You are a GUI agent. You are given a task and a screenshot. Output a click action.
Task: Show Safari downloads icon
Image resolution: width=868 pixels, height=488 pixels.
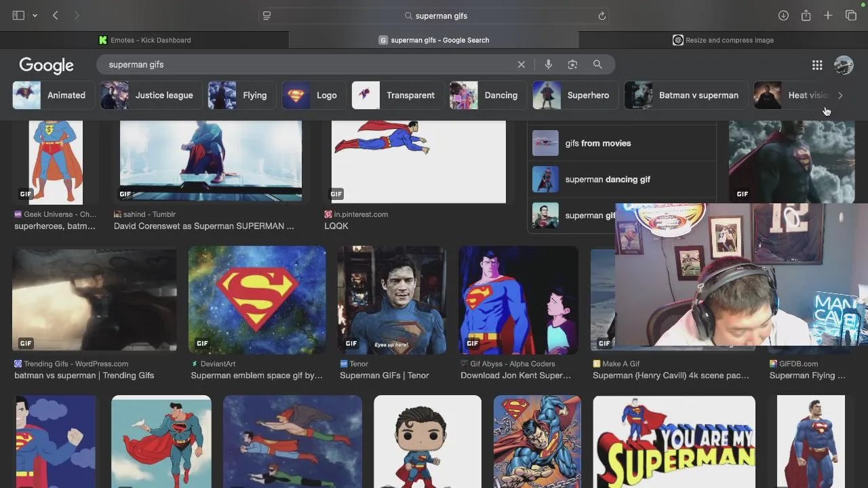(x=783, y=16)
